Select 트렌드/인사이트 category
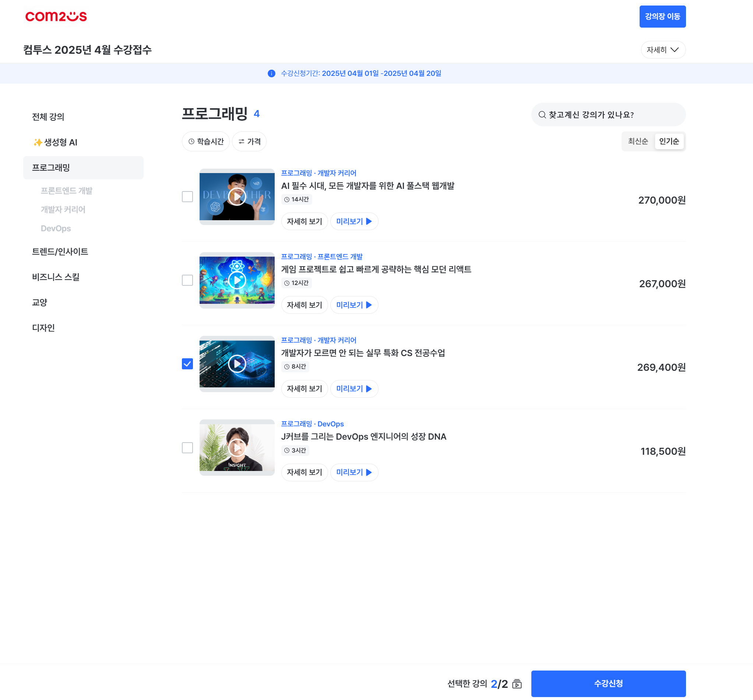Image resolution: width=753 pixels, height=700 pixels. (60, 251)
